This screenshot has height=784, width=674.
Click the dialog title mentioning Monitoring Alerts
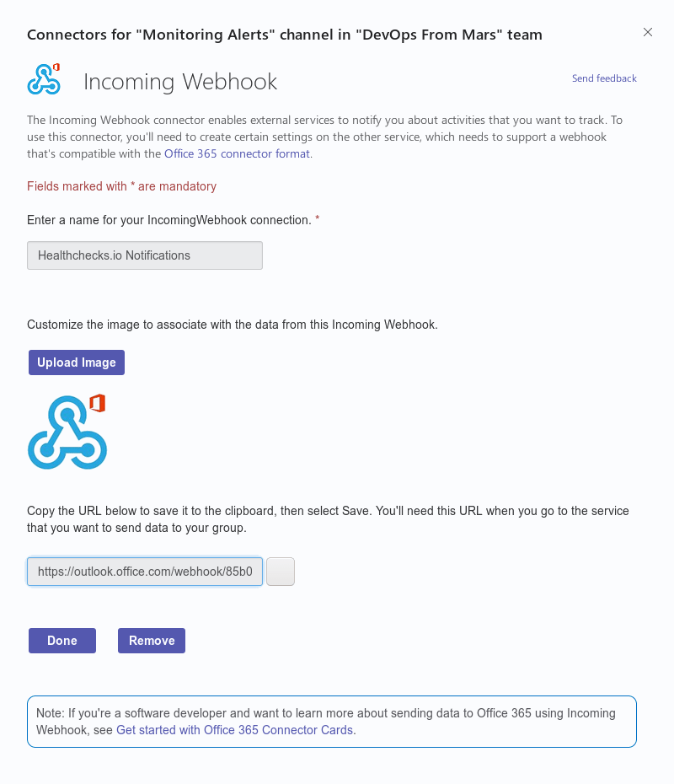(285, 35)
